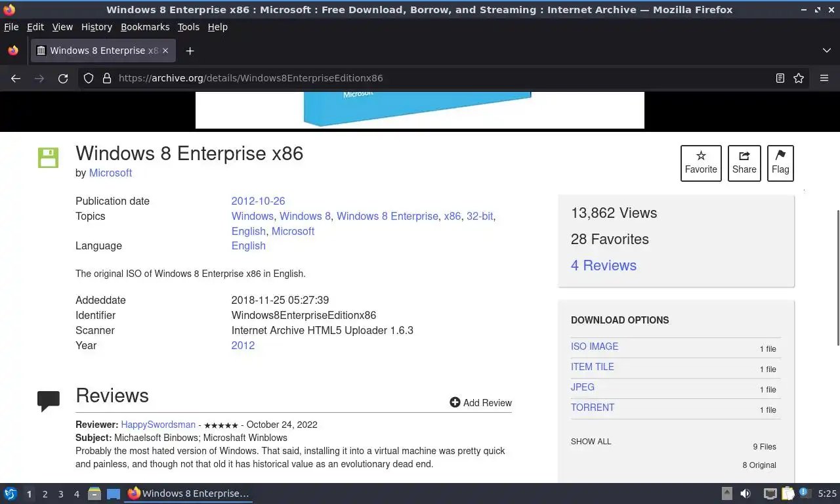Download the TORRENT file

click(593, 408)
